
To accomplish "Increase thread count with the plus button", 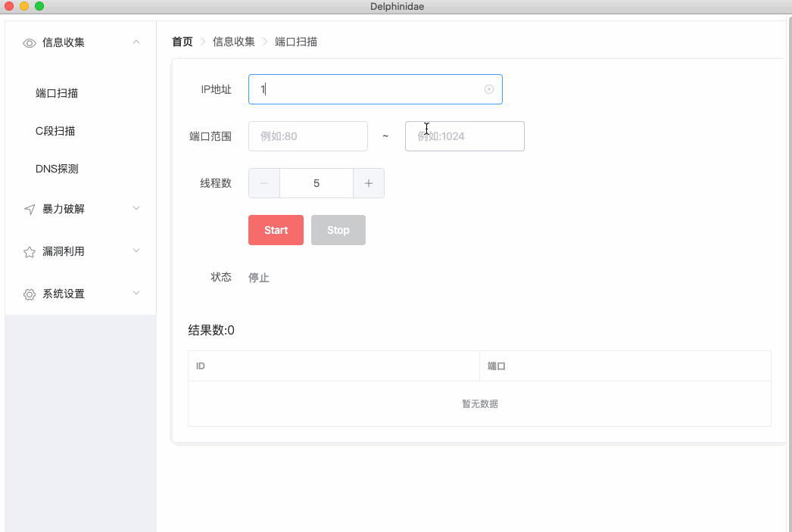I will point(369,183).
